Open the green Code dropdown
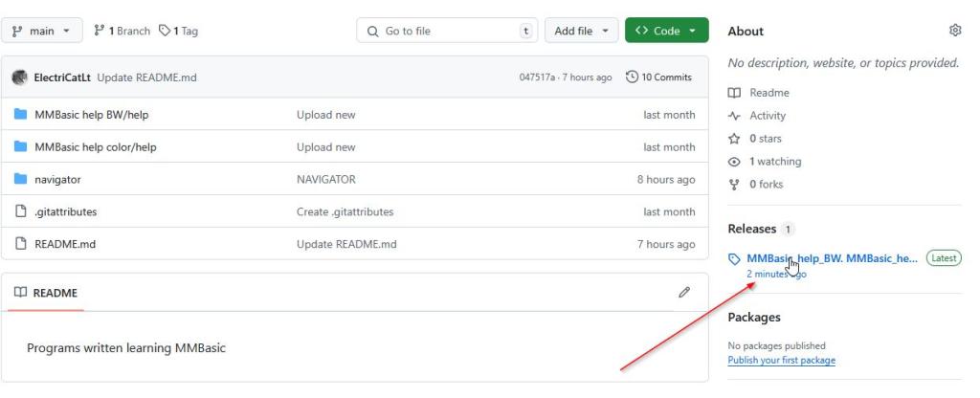 point(666,31)
